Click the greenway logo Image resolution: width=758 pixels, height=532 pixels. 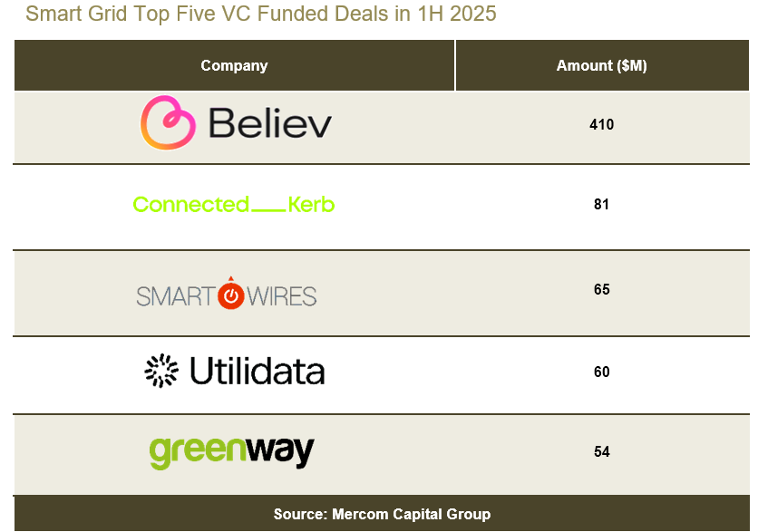pos(231,452)
